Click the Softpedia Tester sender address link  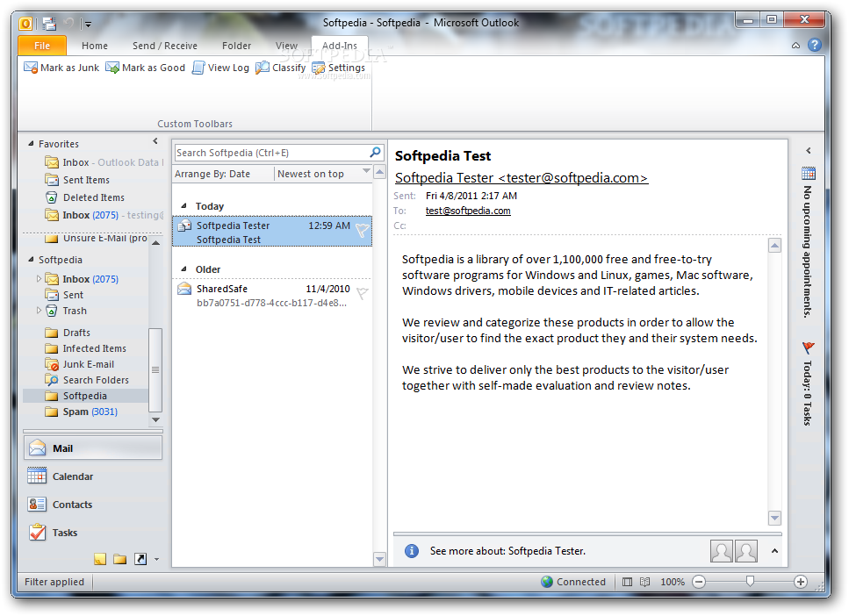click(x=522, y=177)
